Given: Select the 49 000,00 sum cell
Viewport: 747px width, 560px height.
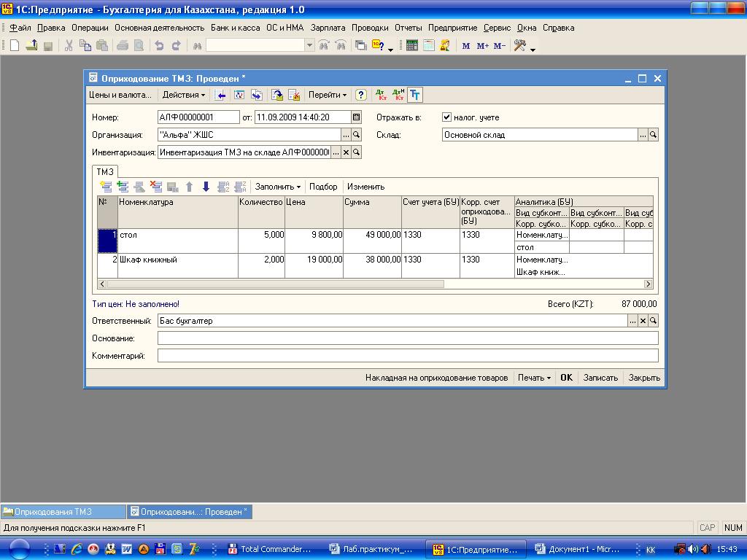Looking at the screenshot, I should (x=372, y=241).
